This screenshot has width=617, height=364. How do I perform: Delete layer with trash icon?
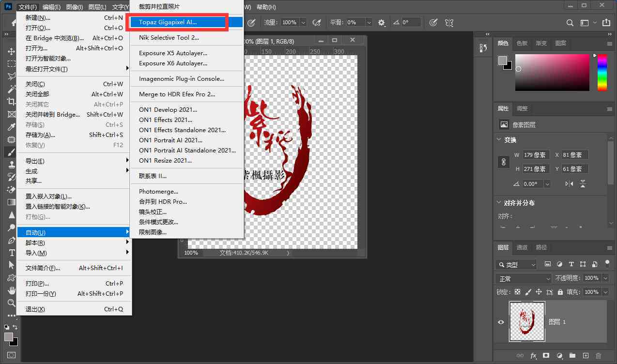[598, 356]
